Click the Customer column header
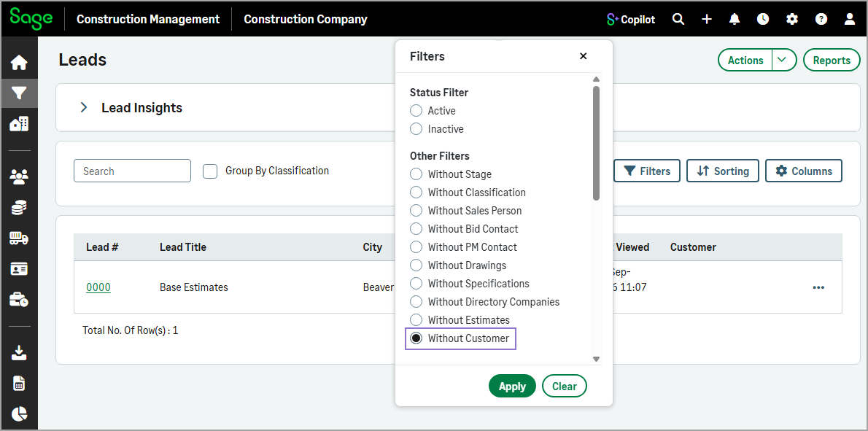Image resolution: width=868 pixels, height=431 pixels. tap(693, 247)
